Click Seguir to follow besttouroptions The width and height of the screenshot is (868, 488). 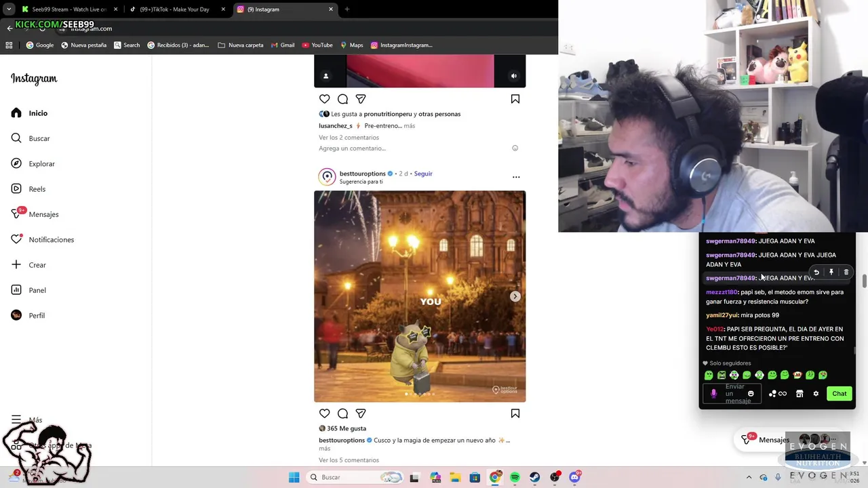point(423,174)
